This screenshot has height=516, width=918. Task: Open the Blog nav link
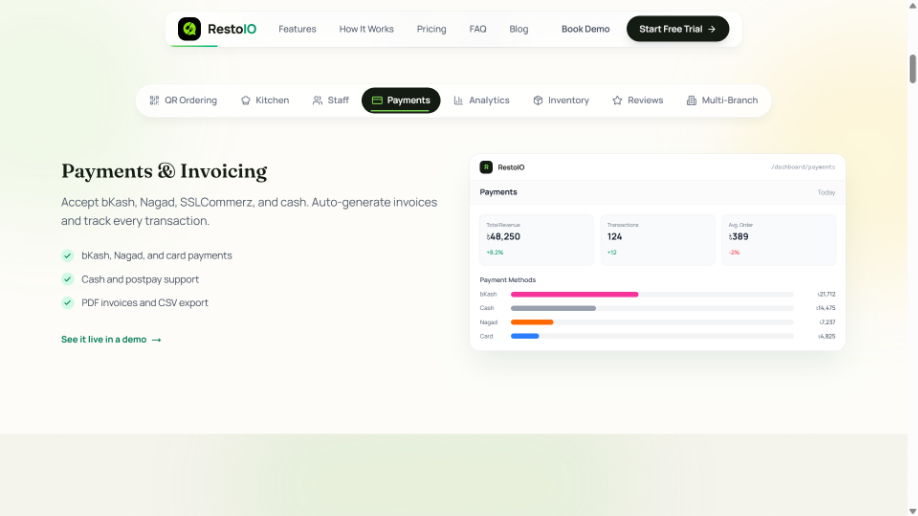pyautogui.click(x=519, y=29)
